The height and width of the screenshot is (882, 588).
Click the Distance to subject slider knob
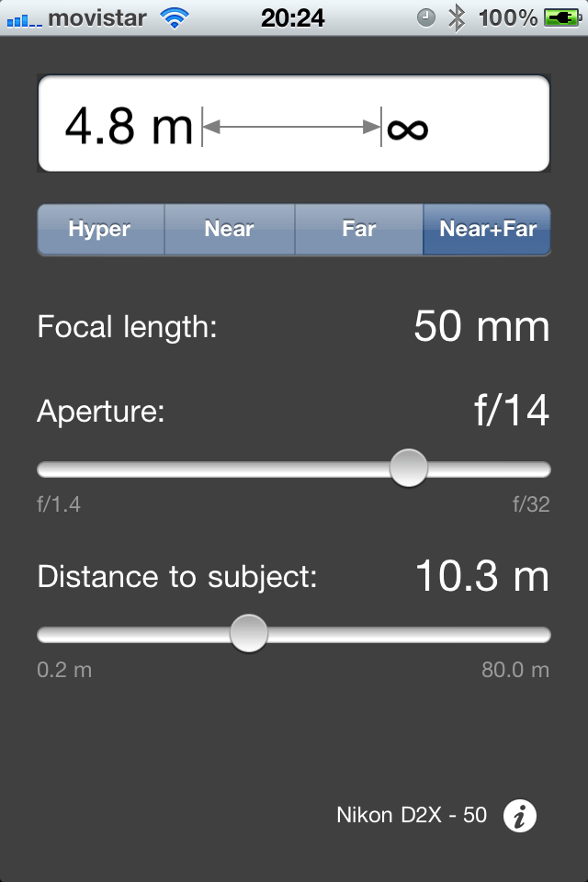pos(249,633)
